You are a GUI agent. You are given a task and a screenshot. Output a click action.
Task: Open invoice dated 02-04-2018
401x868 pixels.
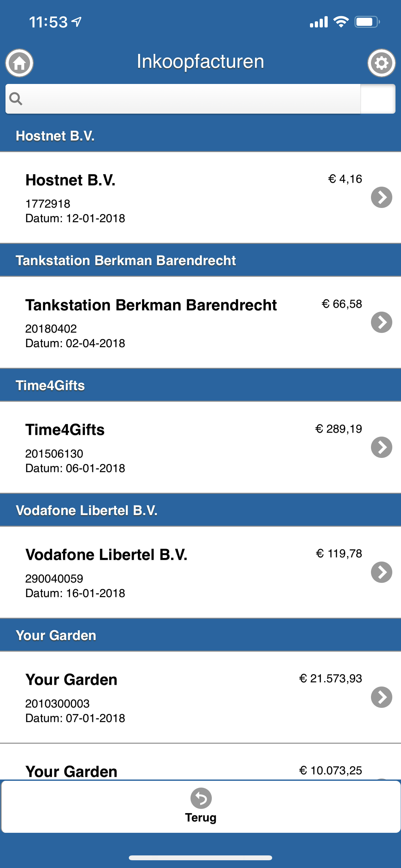pyautogui.click(x=75, y=343)
